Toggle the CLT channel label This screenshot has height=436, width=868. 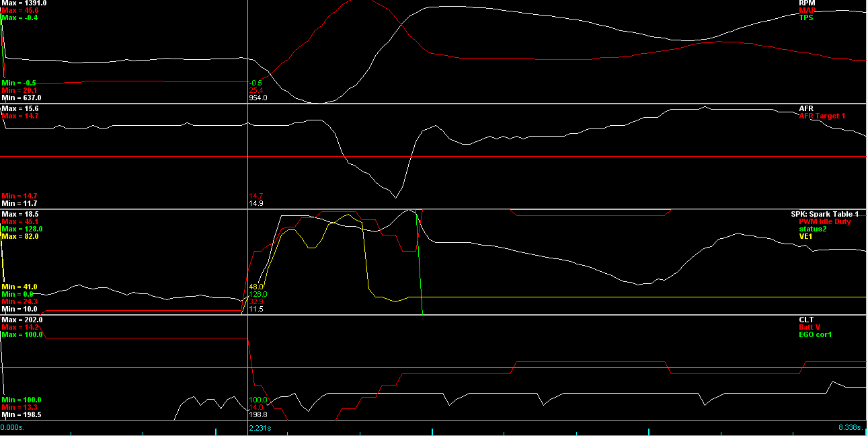pyautogui.click(x=807, y=321)
